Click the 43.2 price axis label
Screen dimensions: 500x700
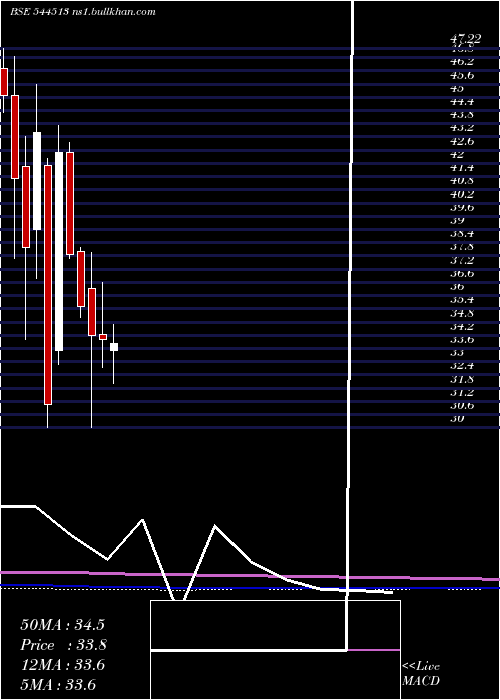pos(462,128)
